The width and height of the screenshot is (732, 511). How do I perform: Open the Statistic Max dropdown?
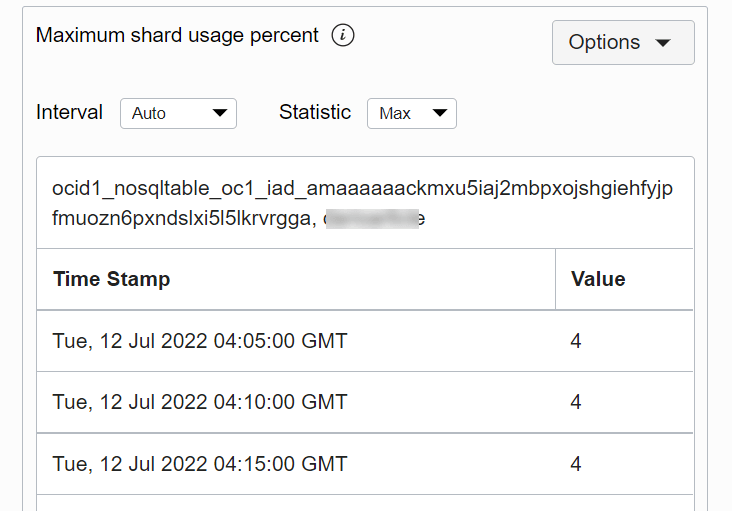tap(411, 114)
